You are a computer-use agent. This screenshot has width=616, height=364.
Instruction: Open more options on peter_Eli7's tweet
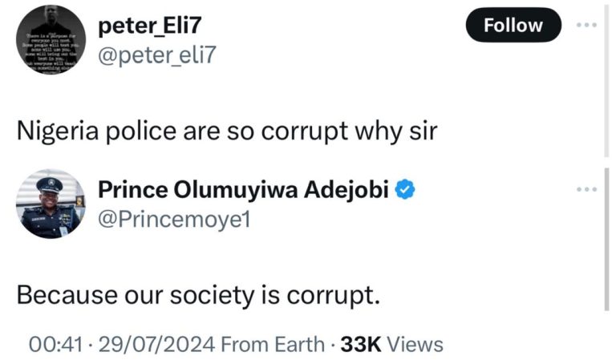click(x=586, y=26)
